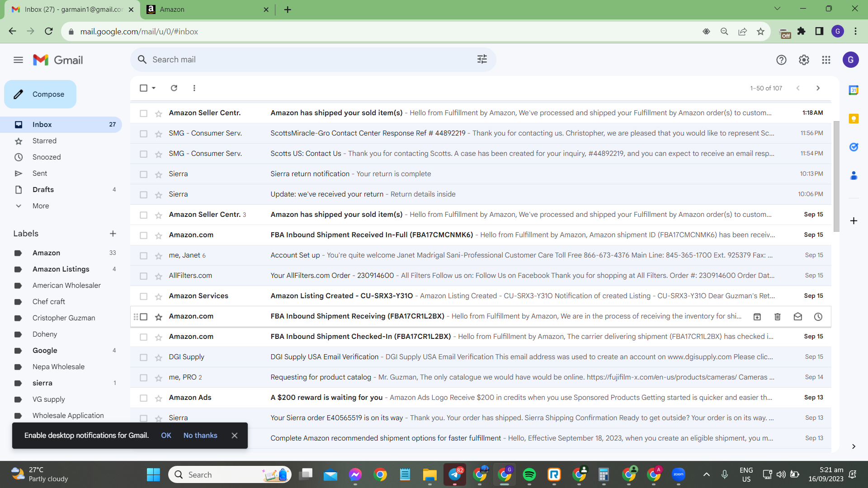Go to older messages page arrow
The width and height of the screenshot is (868, 488).
pyautogui.click(x=818, y=88)
